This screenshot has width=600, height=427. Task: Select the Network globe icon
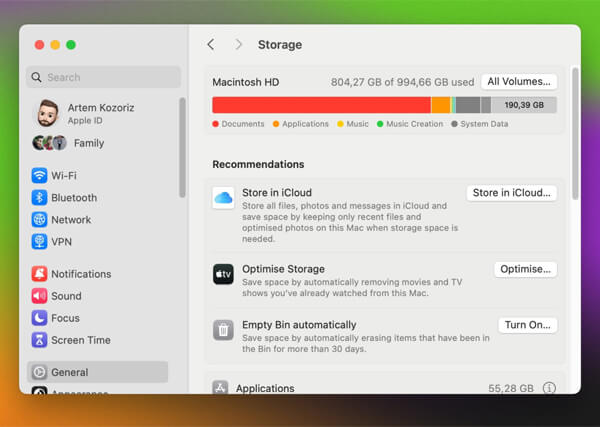point(39,220)
